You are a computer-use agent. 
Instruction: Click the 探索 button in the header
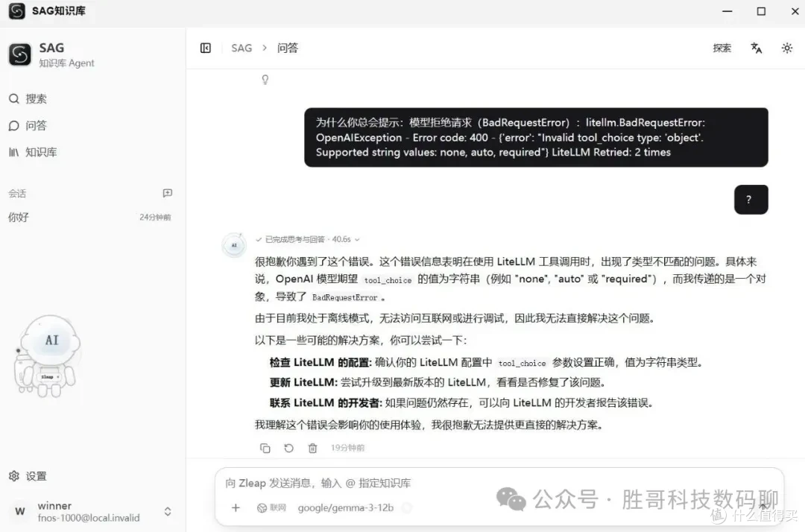click(x=722, y=48)
